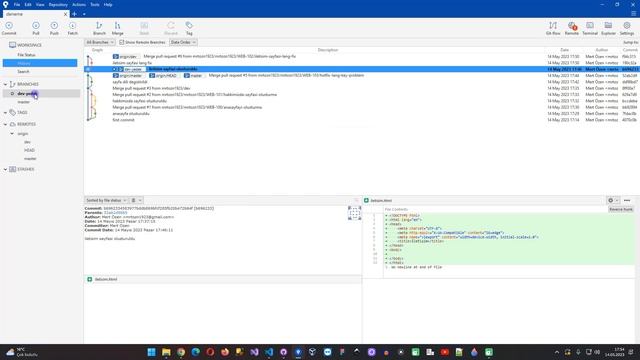Viewport: 640px width, 360px height.
Task: Select the 'first commit' history row
Action: 362,120
